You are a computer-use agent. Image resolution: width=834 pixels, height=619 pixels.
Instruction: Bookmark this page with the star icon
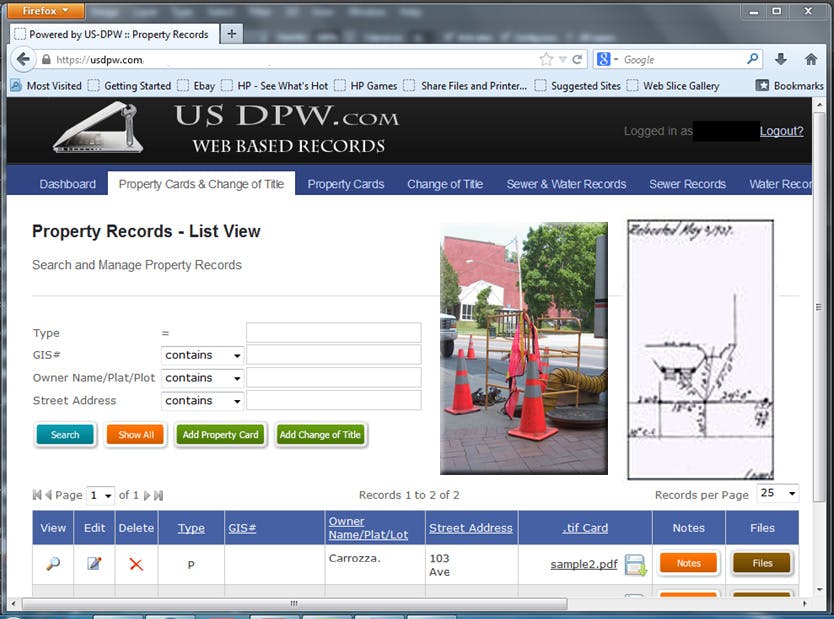(546, 60)
